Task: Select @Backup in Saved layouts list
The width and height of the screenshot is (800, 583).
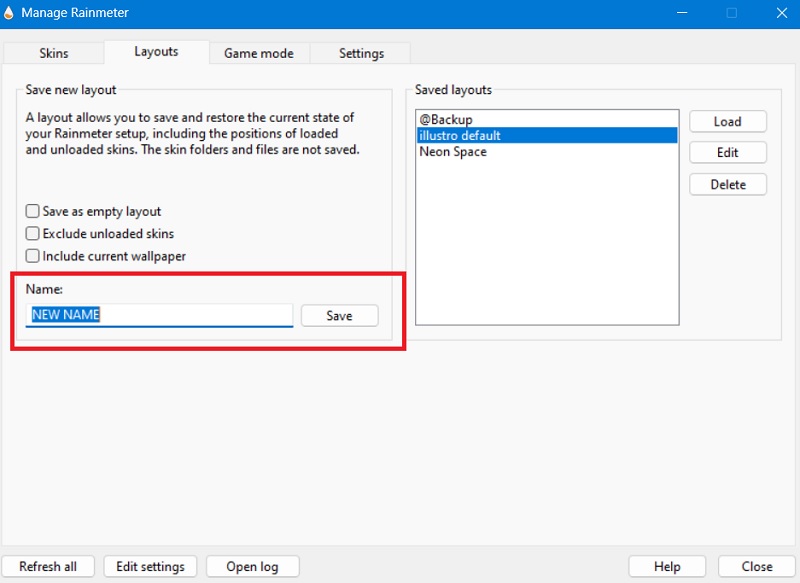Action: pos(446,120)
